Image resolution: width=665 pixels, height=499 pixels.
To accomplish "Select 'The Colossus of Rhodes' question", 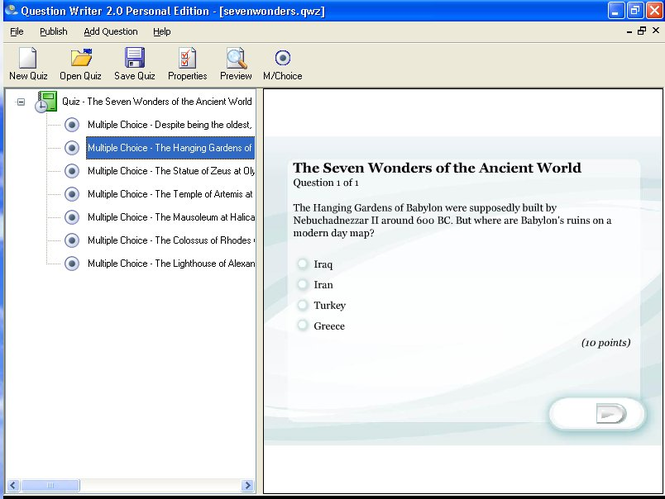I will tap(171, 240).
